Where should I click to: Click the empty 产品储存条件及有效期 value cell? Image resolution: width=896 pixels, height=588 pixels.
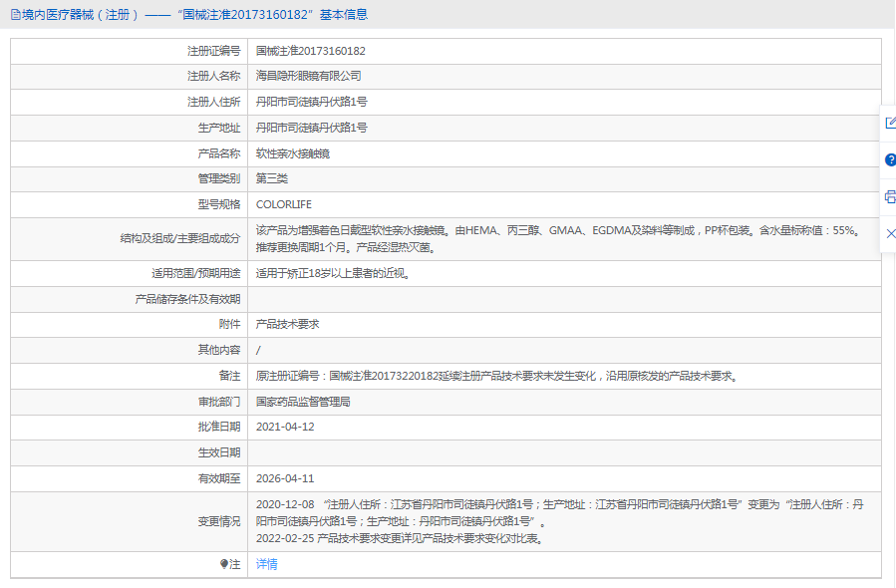click(x=563, y=298)
